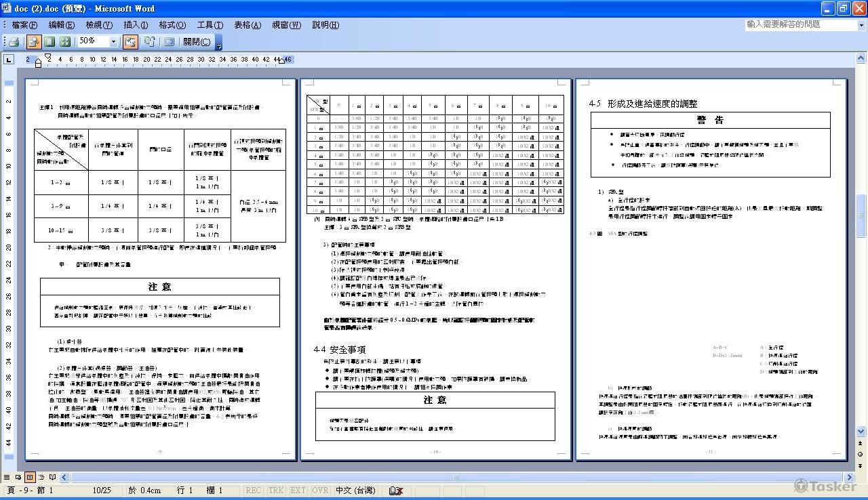Open the 檔案 menu
The height and width of the screenshot is (500, 868).
coord(22,24)
